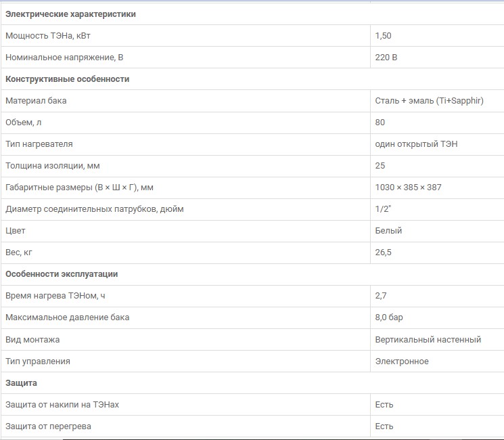Click the weight value 26,5
504x440 pixels.
pyautogui.click(x=384, y=252)
